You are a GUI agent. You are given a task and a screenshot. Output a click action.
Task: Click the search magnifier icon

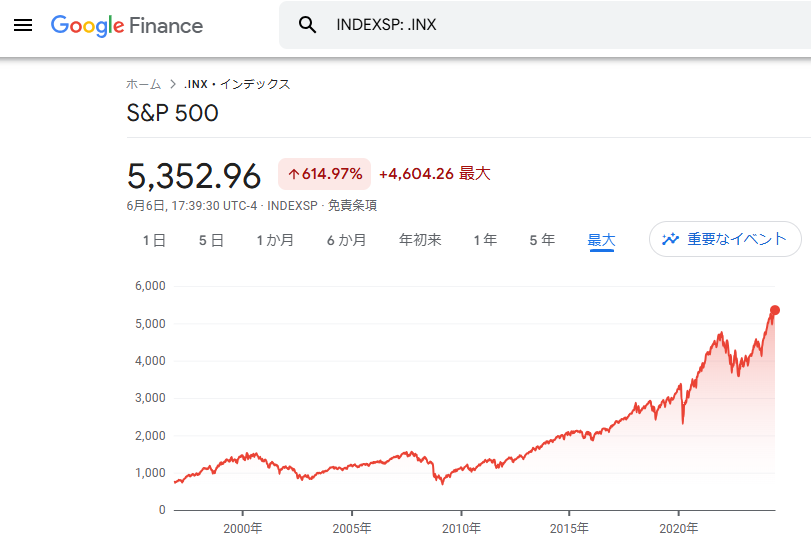click(308, 25)
